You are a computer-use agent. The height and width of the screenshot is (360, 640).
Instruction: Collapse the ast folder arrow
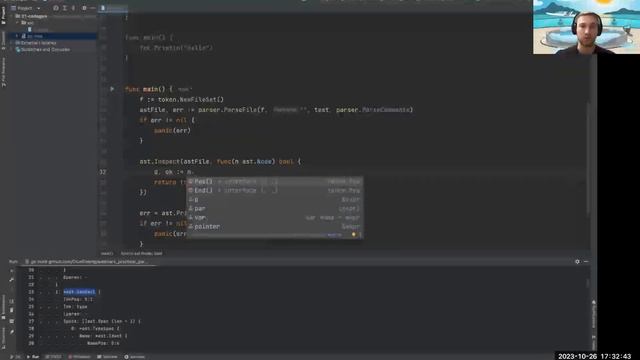(x=18, y=23)
